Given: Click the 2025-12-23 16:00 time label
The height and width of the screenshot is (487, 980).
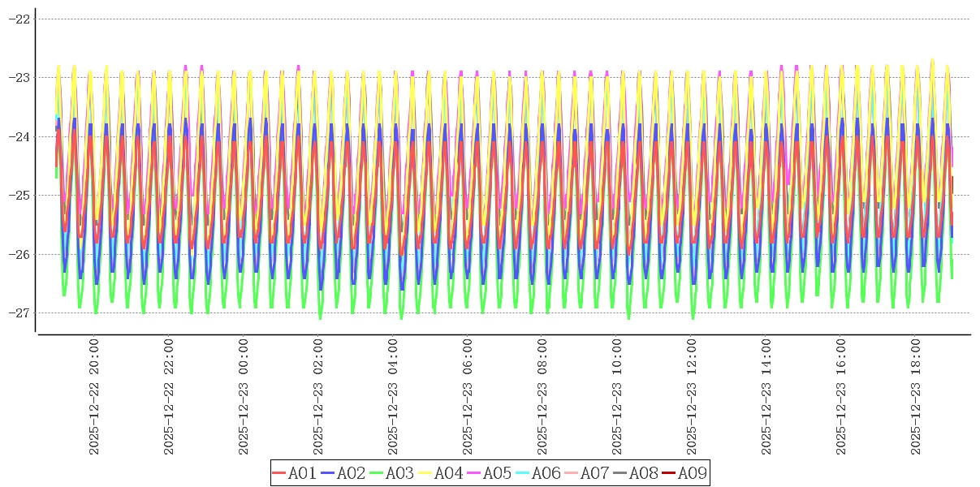Looking at the screenshot, I should [x=841, y=397].
